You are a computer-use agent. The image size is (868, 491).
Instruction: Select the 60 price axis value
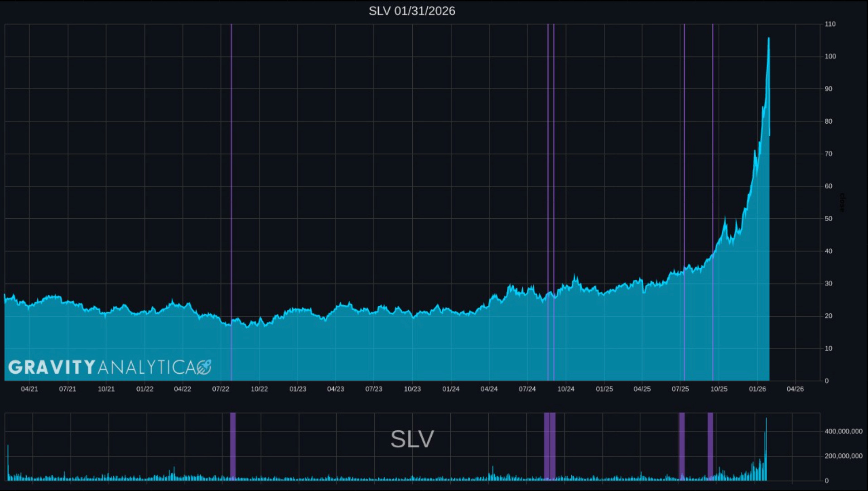pos(829,186)
